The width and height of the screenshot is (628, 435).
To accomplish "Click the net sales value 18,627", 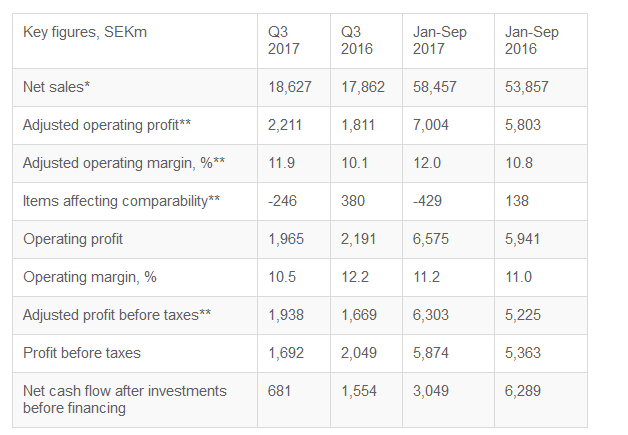I will 290,87.
